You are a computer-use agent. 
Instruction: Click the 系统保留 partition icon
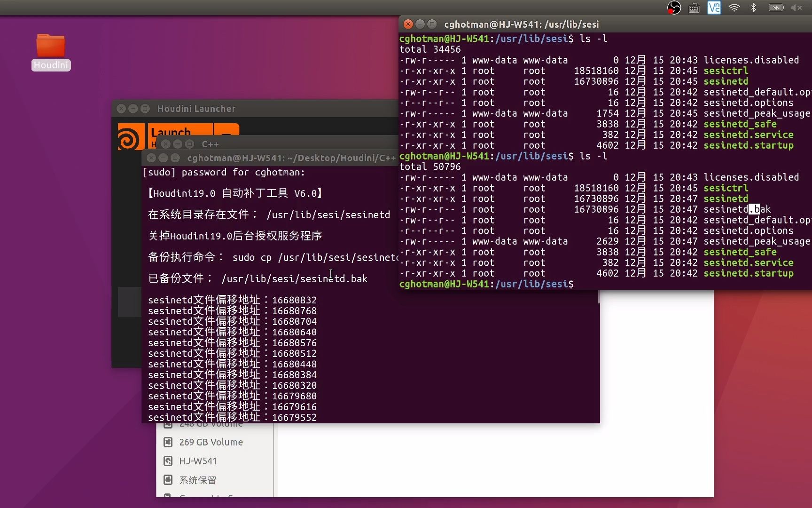coord(168,479)
